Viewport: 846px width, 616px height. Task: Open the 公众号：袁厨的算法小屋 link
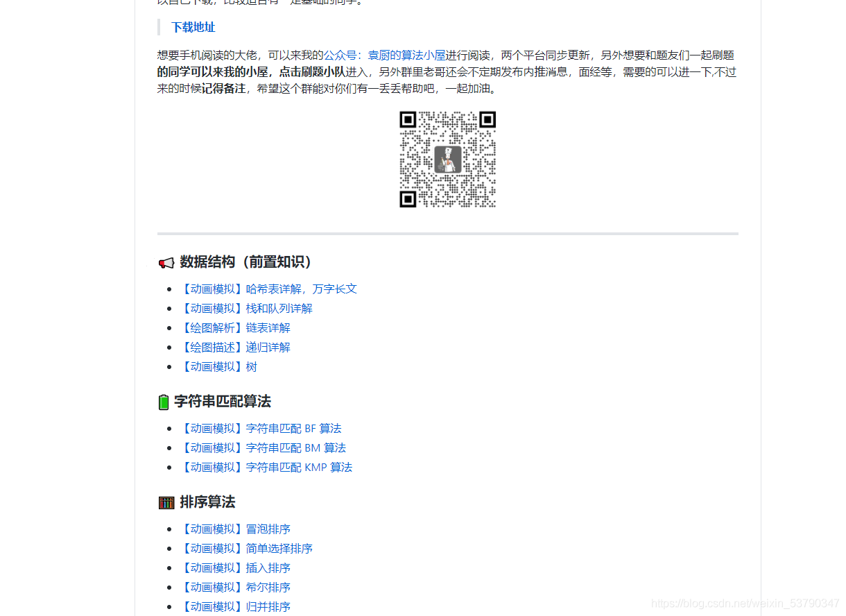point(385,55)
